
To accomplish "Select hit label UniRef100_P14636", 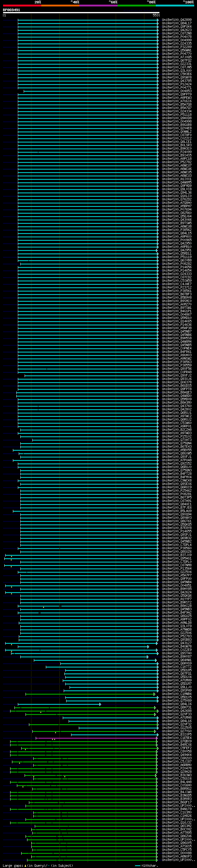I will 177,325.
